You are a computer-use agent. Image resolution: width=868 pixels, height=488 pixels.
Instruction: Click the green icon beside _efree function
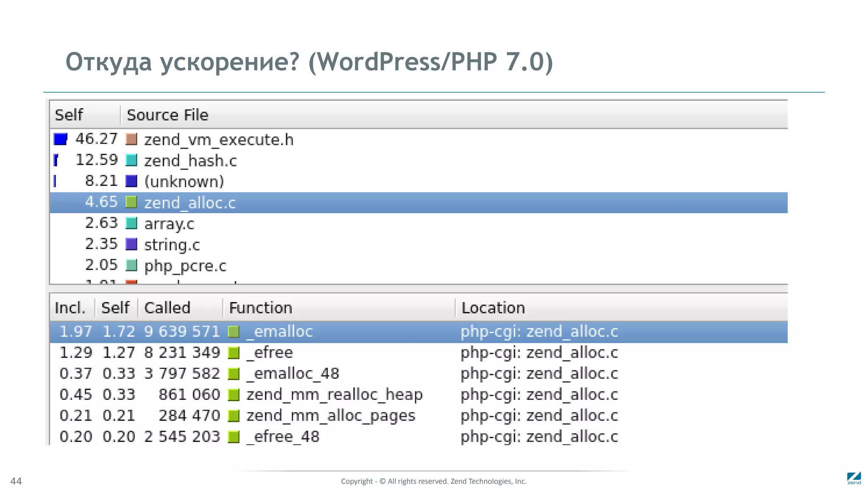234,353
